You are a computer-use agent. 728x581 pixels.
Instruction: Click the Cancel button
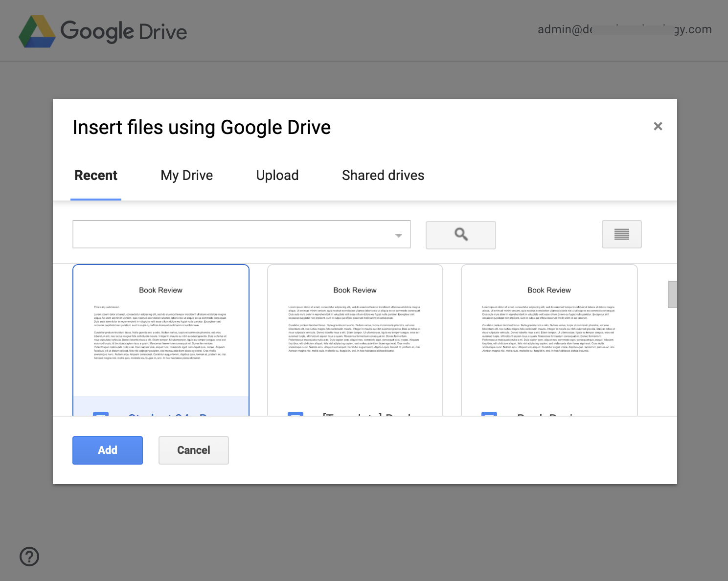(x=193, y=450)
